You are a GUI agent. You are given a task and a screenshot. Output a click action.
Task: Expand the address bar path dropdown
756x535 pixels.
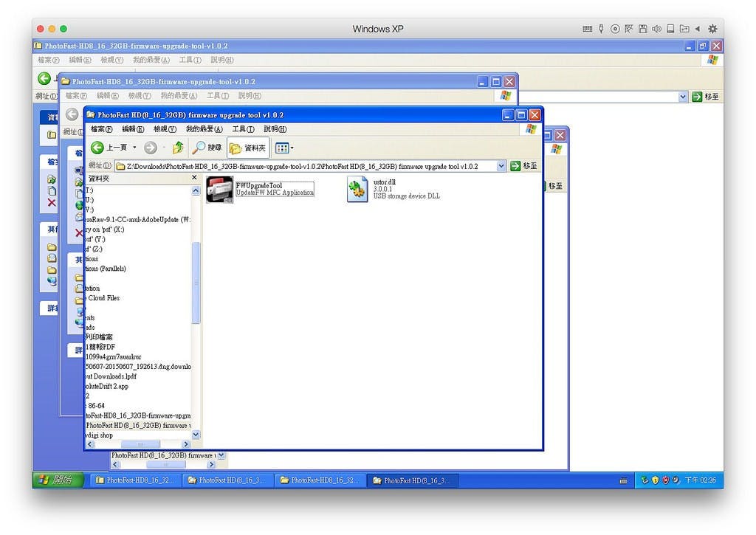[x=501, y=167]
